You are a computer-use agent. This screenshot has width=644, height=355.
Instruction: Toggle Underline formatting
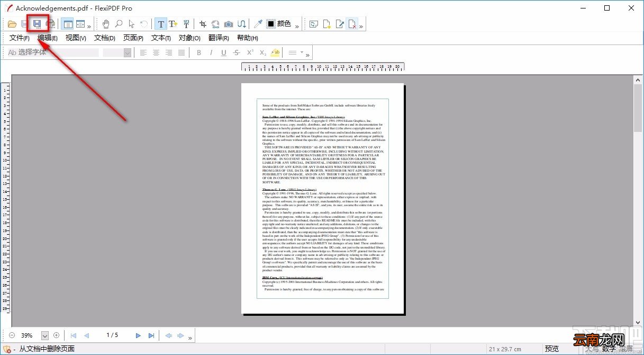pyautogui.click(x=224, y=52)
